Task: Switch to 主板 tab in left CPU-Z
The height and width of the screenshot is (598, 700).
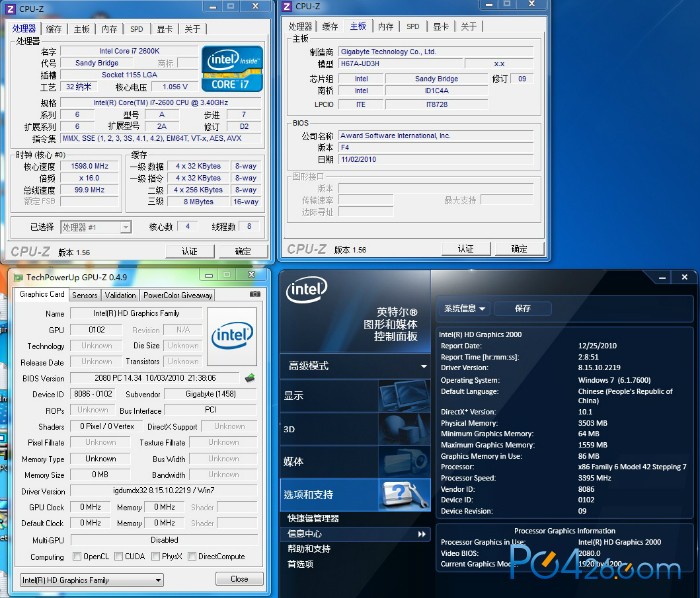Action: 81,29
